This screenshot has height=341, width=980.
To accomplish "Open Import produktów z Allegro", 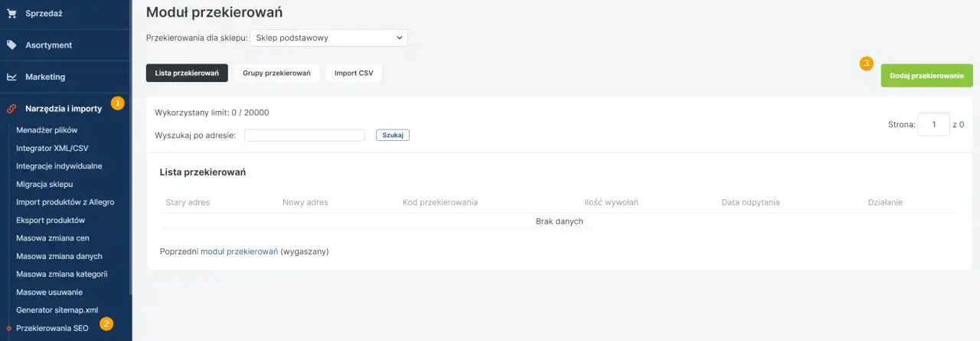I will pyautogui.click(x=65, y=202).
